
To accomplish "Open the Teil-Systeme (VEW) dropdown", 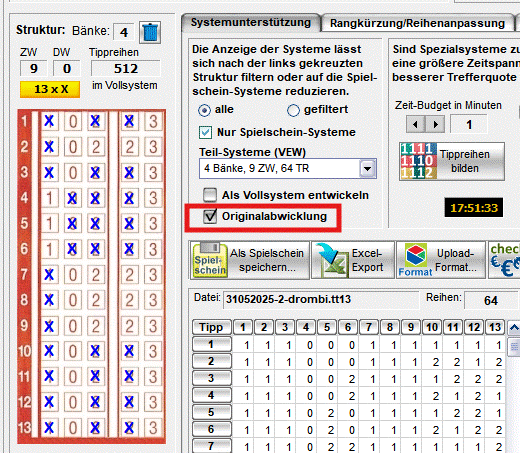I will point(367,168).
